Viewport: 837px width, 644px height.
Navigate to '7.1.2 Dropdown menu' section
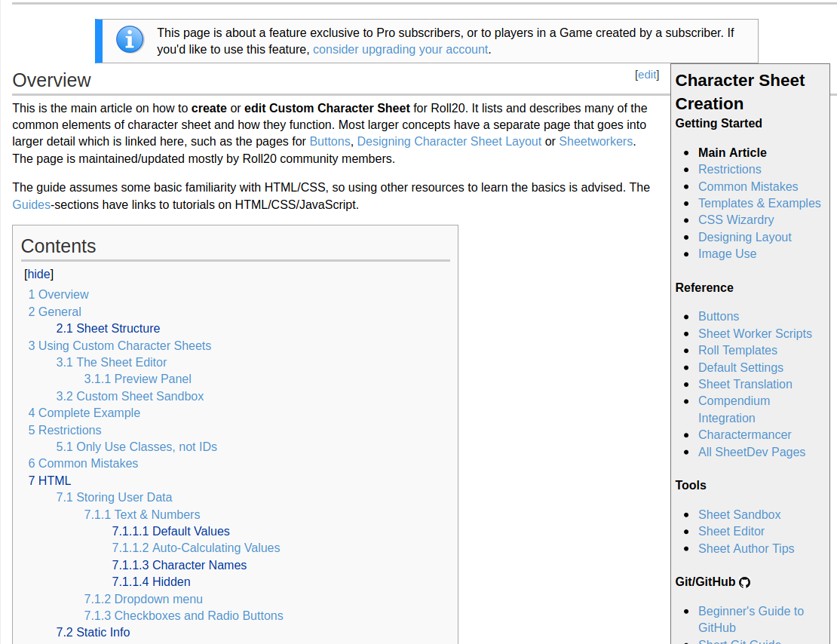pos(143,600)
